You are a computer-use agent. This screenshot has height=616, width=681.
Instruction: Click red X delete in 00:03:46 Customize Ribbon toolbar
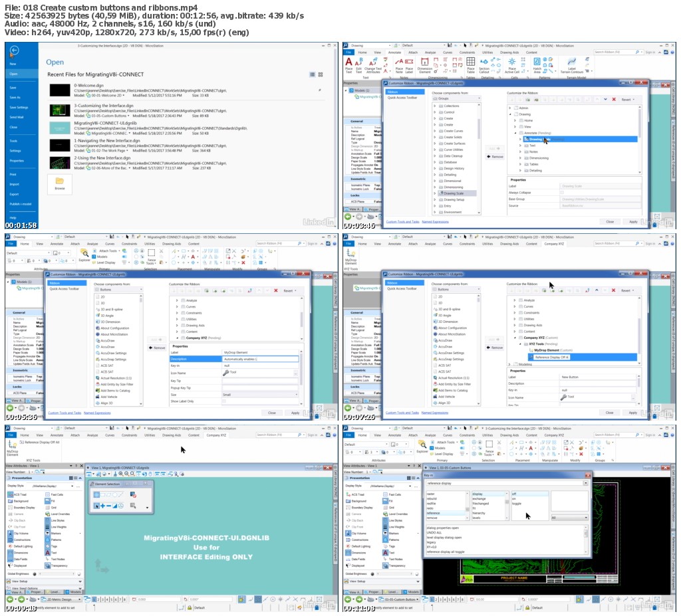point(614,100)
